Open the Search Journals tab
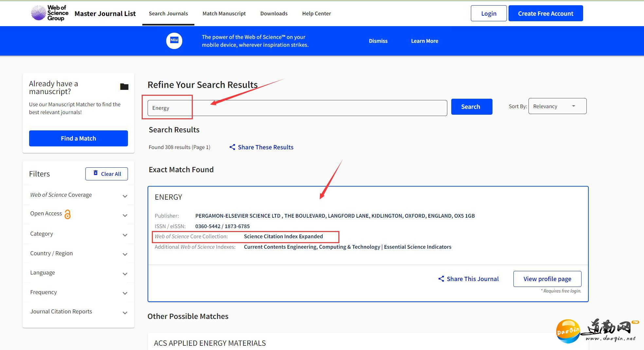Screen dimensions: 644x350 [168, 13]
